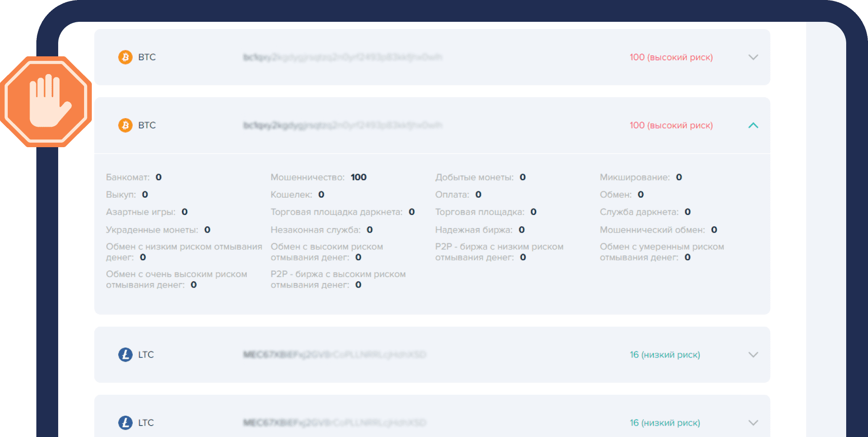Screen dimensions: 868x437
Task: Click the Bitcoin icon in the collapsed BTC row
Action: coord(125,57)
